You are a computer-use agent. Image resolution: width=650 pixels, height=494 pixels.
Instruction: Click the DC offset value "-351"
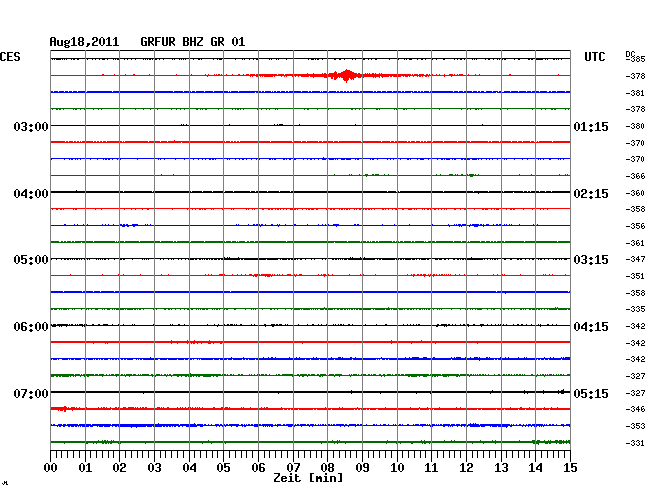click(635, 276)
